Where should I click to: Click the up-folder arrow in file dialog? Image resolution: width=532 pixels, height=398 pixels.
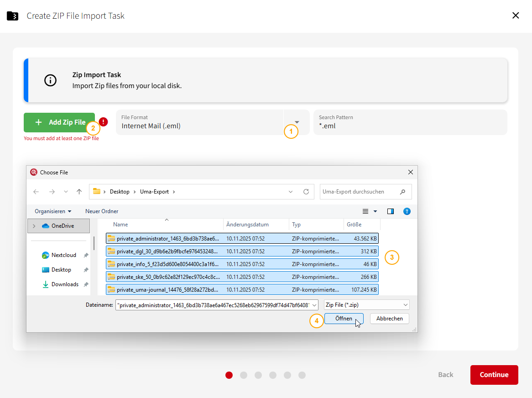coord(79,192)
